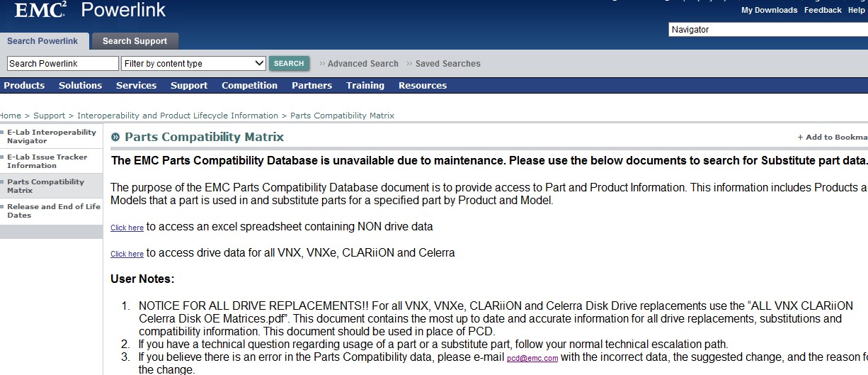868x375 pixels.
Task: Select Parts Compatibility Matrix sidebar item
Action: tap(52, 186)
